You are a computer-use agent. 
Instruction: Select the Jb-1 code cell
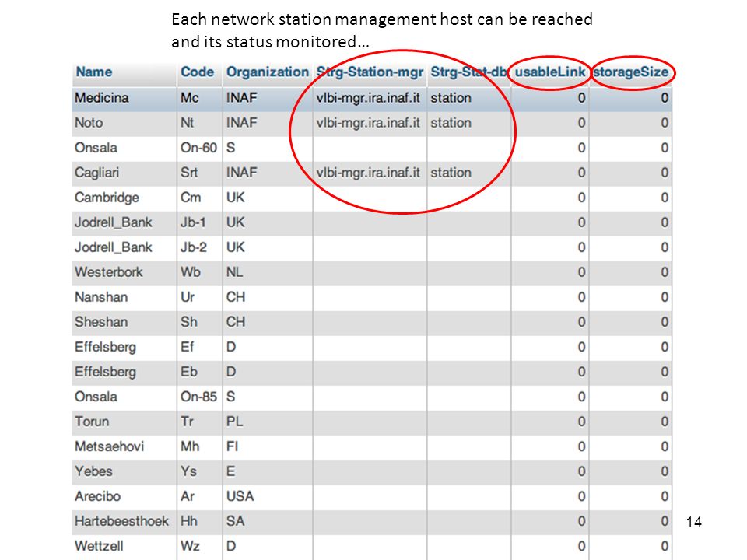coord(193,222)
